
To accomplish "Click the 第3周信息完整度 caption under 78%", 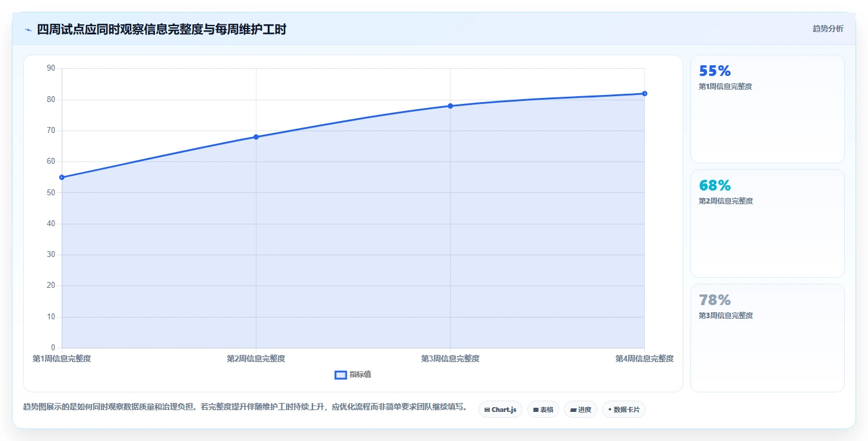I will click(726, 316).
